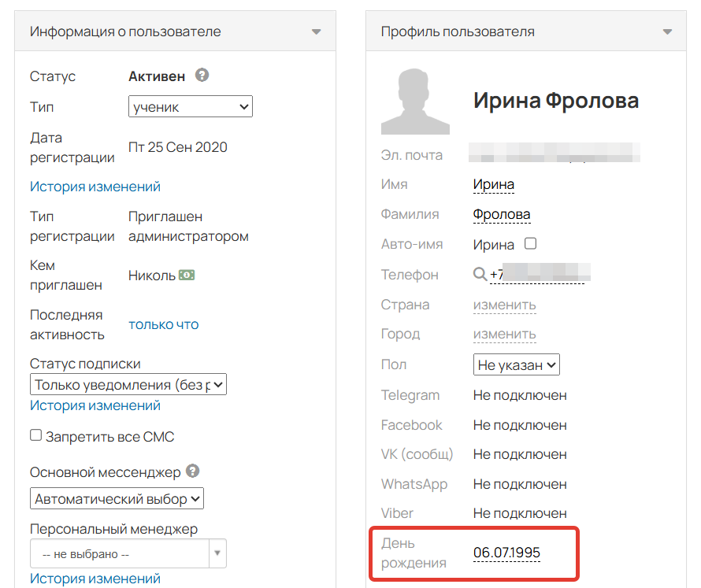701x588 pixels.
Task: Open the Статус подписки dropdown
Action: click(x=128, y=384)
